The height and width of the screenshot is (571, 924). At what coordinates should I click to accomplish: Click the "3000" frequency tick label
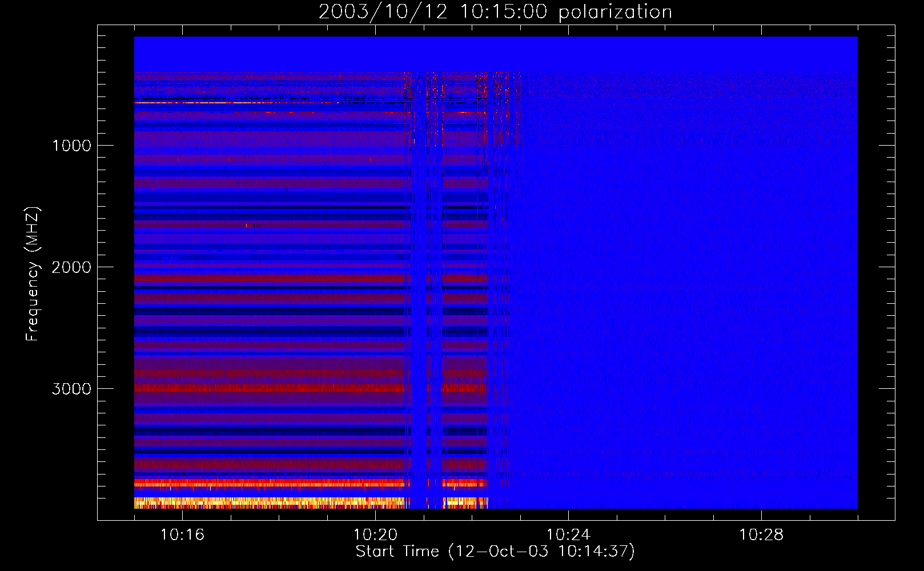[71, 389]
